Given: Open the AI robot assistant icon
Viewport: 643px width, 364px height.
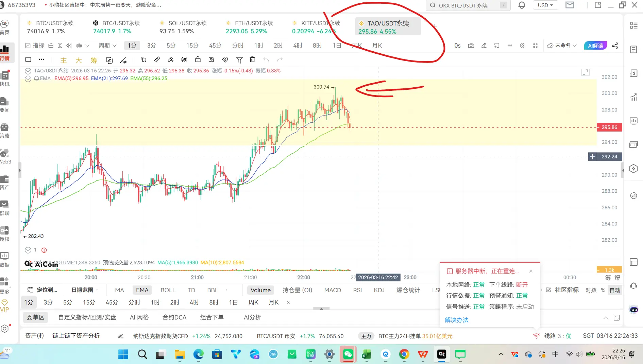Looking at the screenshot, I should click(x=634, y=310).
